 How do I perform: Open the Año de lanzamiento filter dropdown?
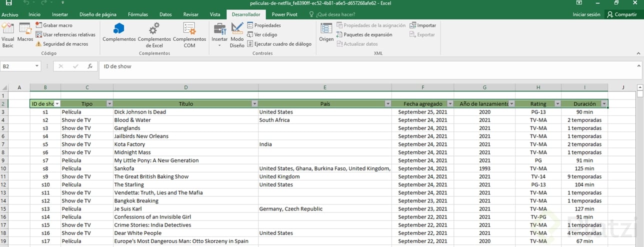pos(511,104)
